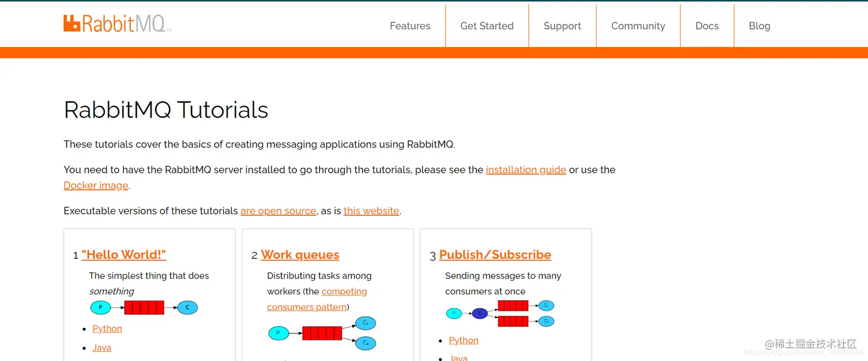Open the Work queues tutorial
868x361 pixels.
click(x=300, y=255)
